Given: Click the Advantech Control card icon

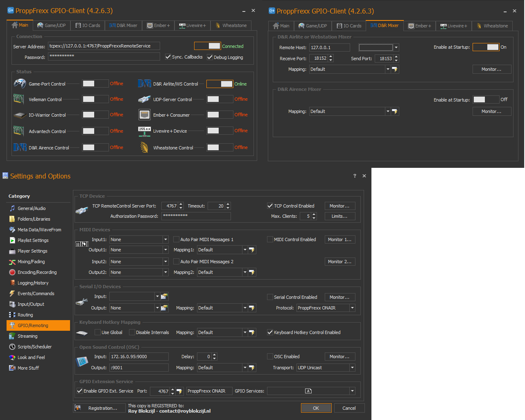Looking at the screenshot, I should (x=18, y=131).
